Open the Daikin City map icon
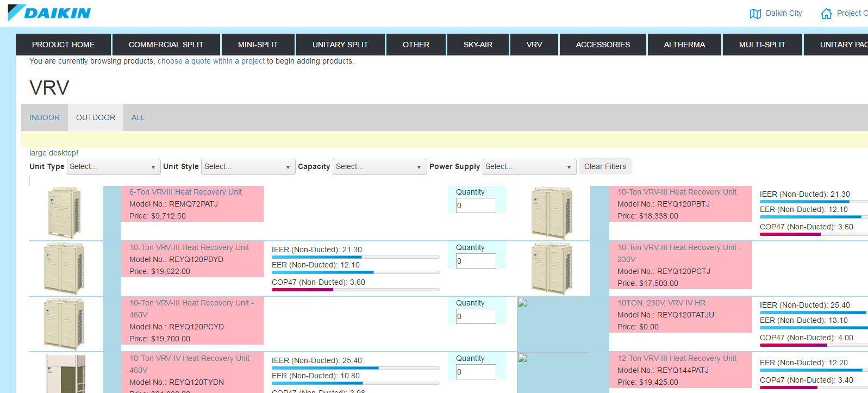 click(755, 14)
